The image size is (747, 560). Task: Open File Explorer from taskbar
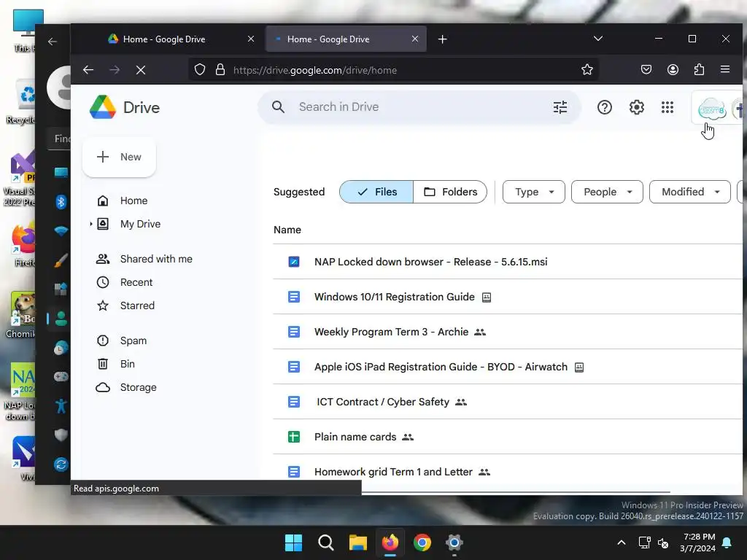pos(357,542)
